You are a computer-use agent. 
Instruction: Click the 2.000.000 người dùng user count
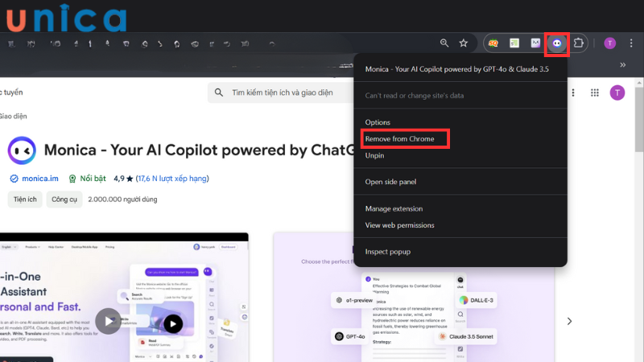122,200
